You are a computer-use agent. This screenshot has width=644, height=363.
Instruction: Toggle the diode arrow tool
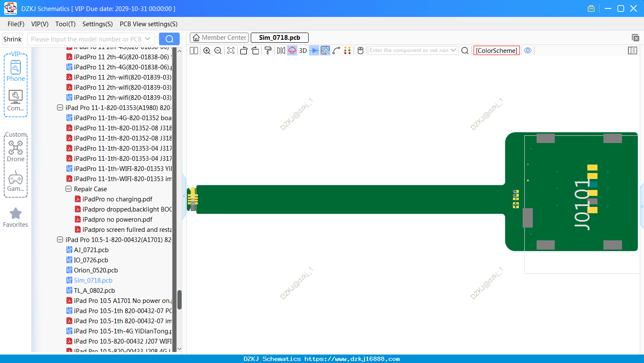pyautogui.click(x=314, y=50)
